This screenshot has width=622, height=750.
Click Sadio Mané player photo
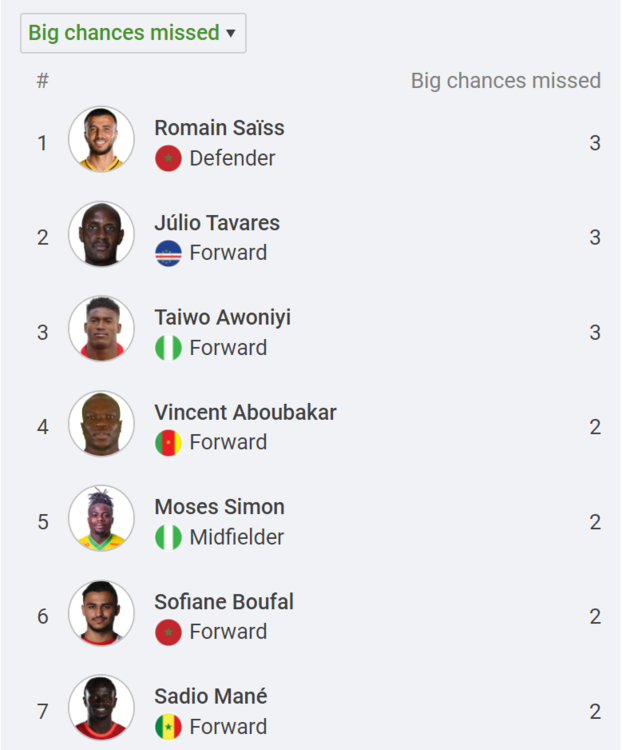coord(101,708)
